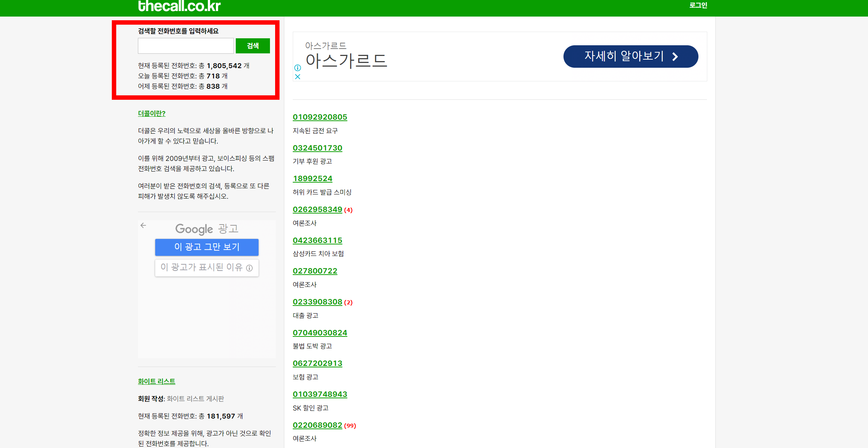The width and height of the screenshot is (868, 448).
Task: Click info icon beside 이 광고가 표시된 이유
Action: (x=249, y=268)
